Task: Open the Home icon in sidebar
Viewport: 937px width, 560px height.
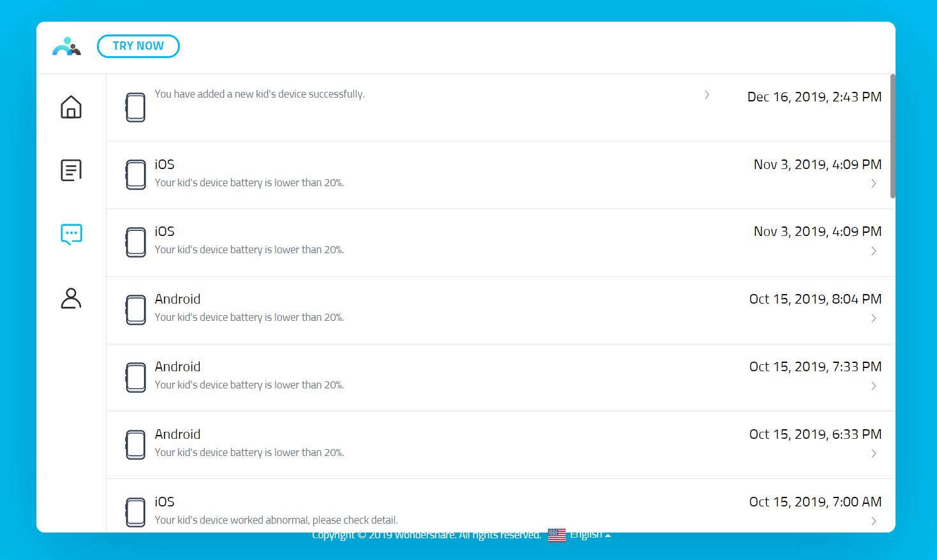Action: tap(71, 107)
